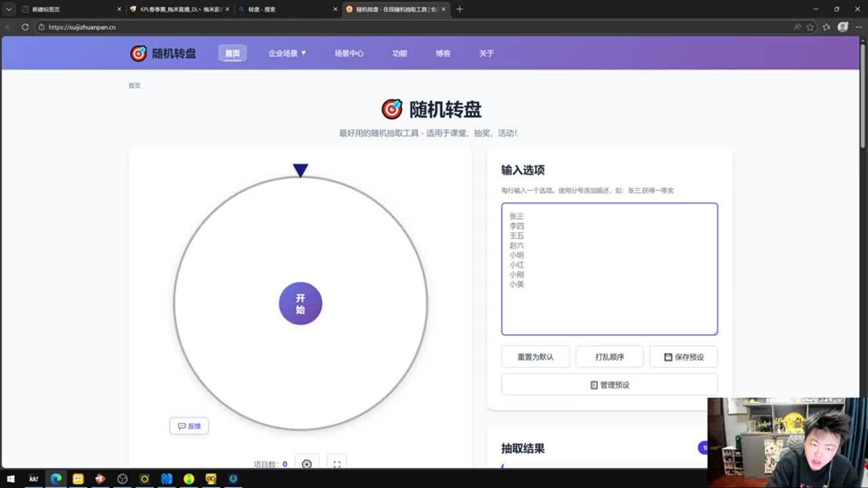Open 管理预设 to manage presets

pos(610,385)
